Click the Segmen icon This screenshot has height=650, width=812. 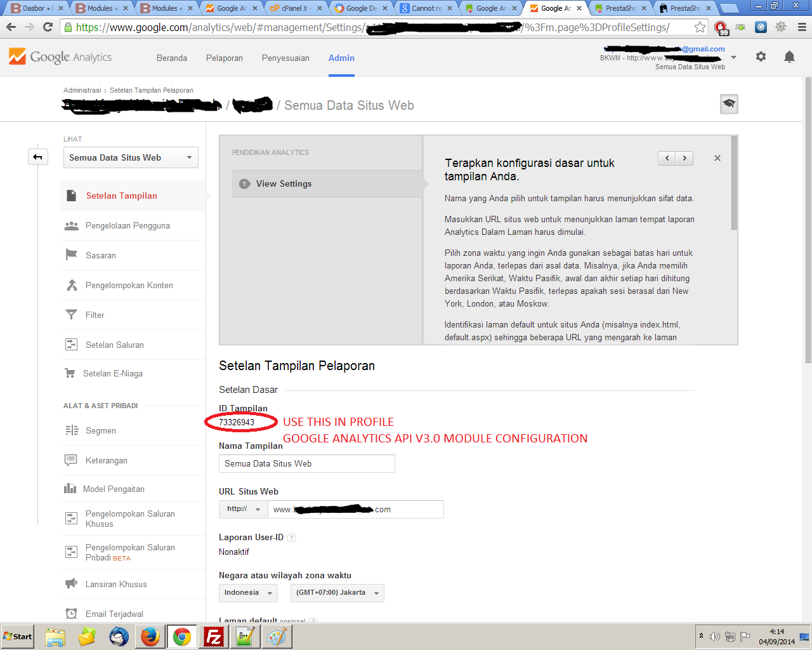tap(72, 430)
